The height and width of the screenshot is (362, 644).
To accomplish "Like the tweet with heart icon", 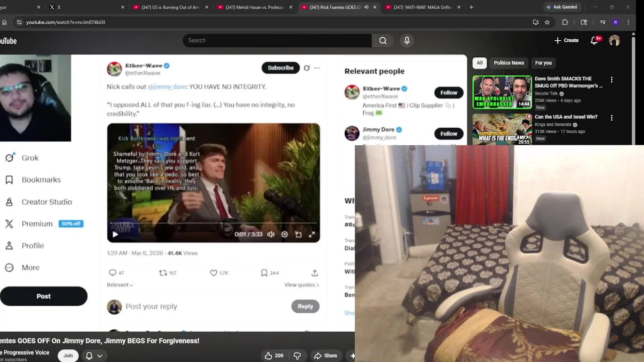I will coord(214,273).
